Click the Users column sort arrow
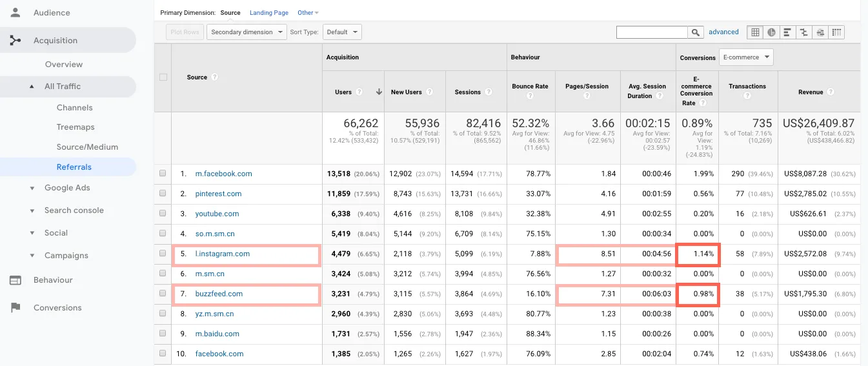 (x=379, y=92)
